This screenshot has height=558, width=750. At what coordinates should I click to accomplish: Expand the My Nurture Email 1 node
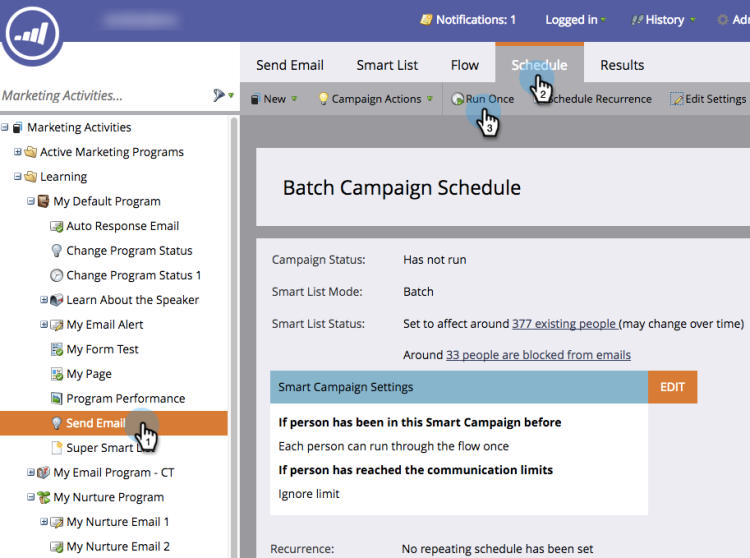coord(44,522)
